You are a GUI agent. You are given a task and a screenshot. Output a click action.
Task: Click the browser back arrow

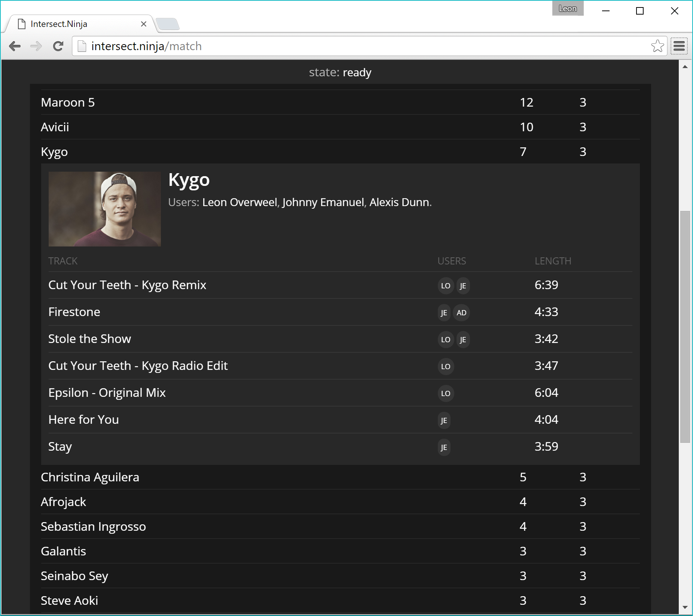pos(15,46)
